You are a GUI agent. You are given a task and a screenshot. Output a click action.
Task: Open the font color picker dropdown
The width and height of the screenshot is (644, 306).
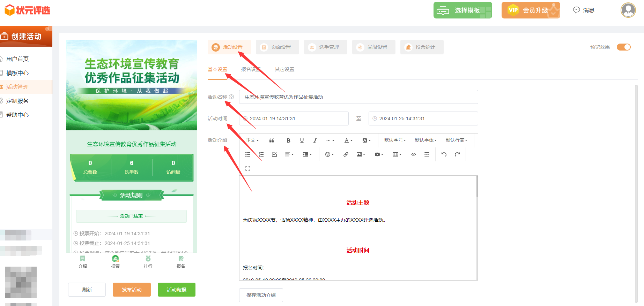click(348, 140)
